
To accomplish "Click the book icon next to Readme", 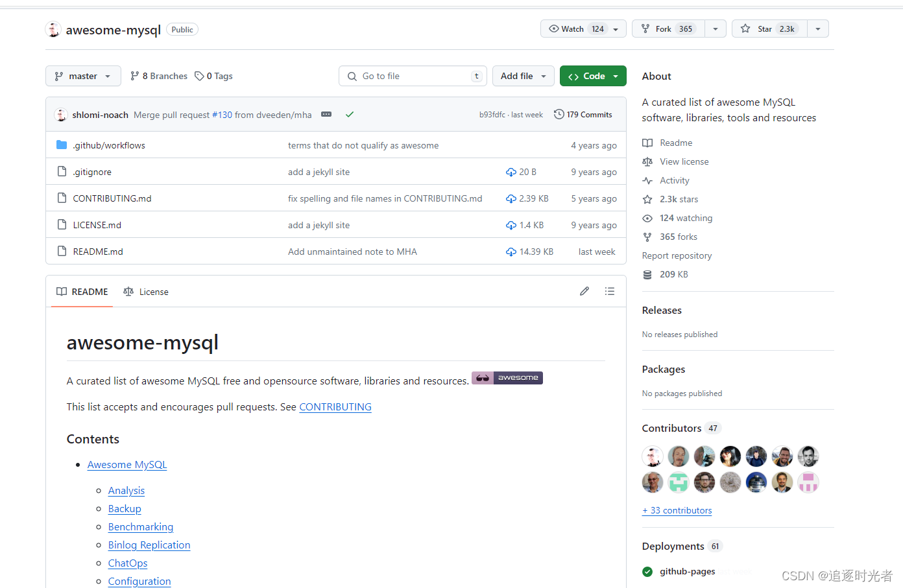I will [647, 143].
